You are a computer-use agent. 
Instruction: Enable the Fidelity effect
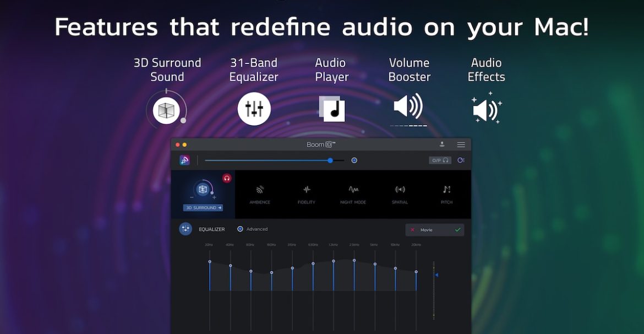click(x=307, y=194)
